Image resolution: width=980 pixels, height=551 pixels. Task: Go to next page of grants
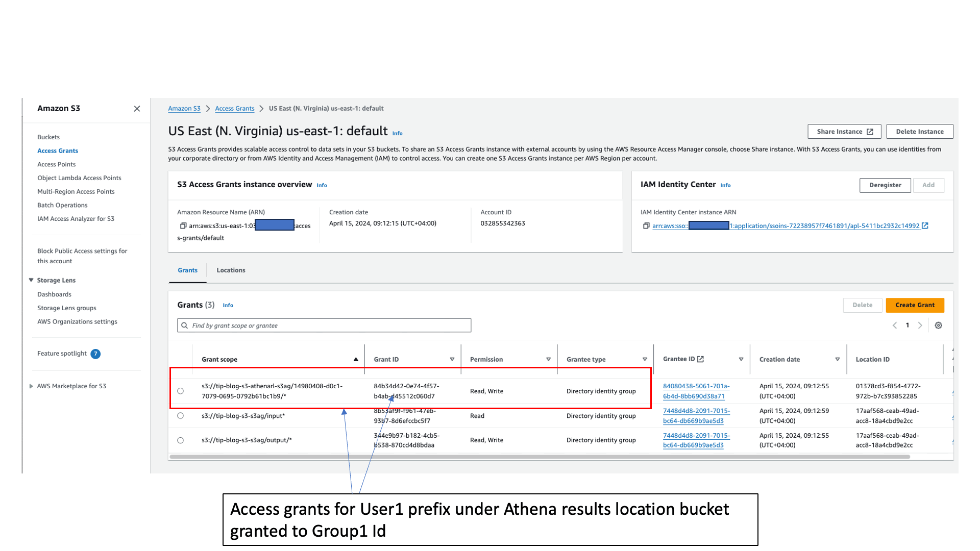[920, 325]
